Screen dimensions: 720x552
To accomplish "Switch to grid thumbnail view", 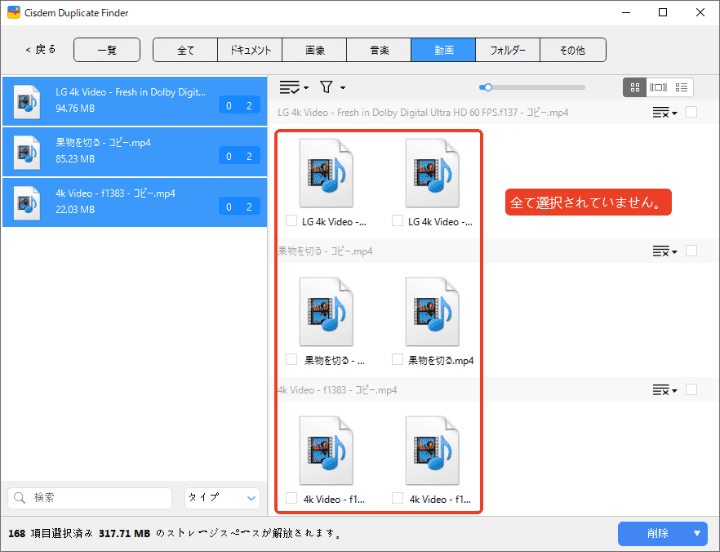I will [634, 88].
